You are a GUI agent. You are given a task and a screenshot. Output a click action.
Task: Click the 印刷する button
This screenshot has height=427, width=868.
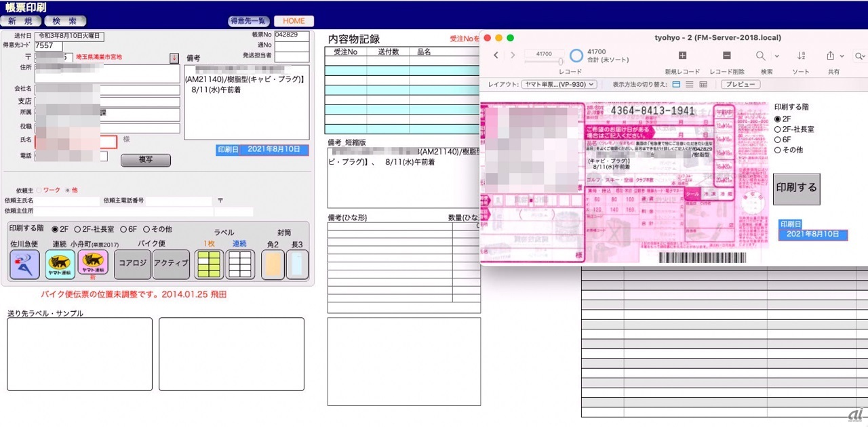pos(797,189)
